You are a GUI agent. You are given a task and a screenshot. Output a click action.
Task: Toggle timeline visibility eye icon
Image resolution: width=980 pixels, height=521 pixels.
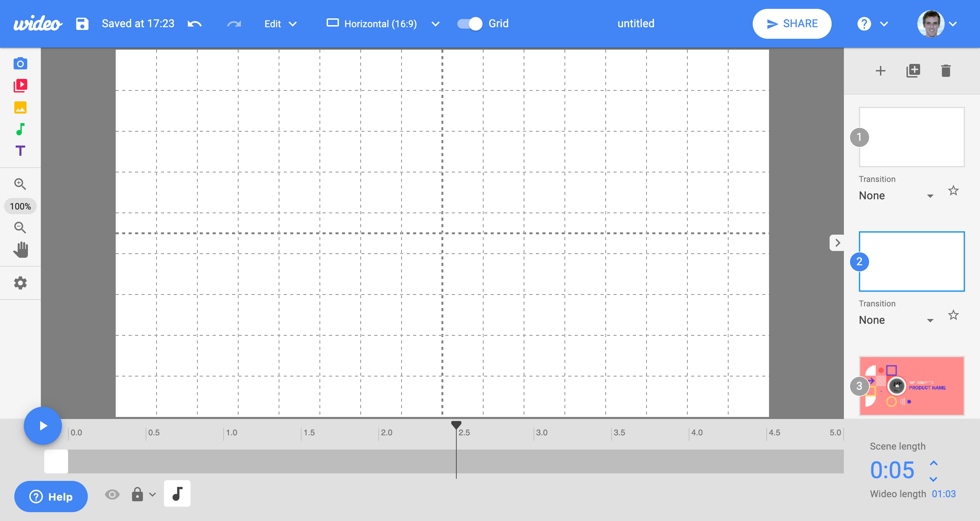click(112, 494)
